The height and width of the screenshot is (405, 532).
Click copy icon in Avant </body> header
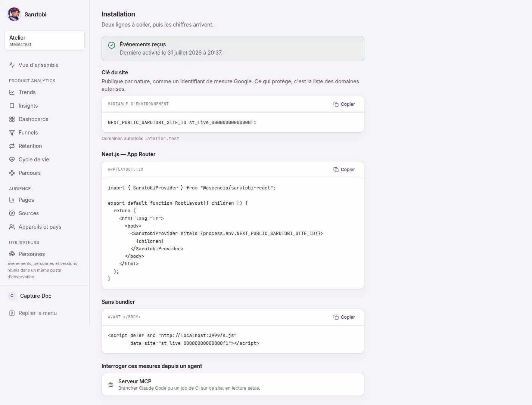coord(336,317)
